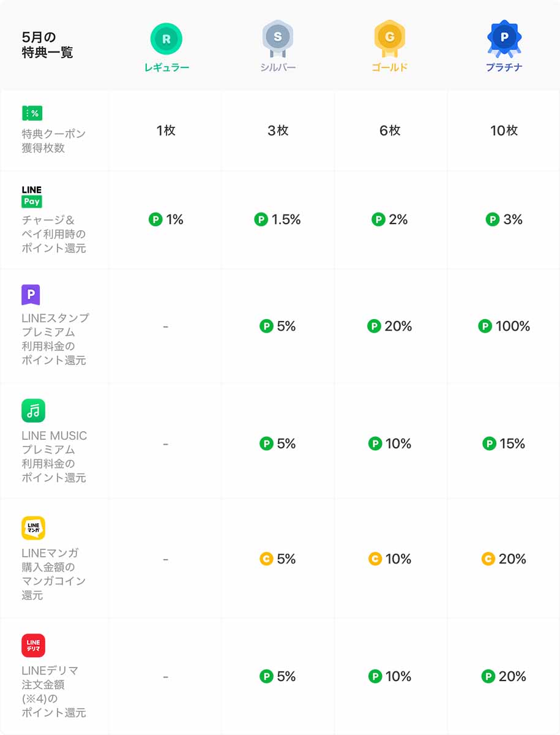The image size is (560, 735).
Task: Click the 5月の特典一覧 heading
Action: 47,45
